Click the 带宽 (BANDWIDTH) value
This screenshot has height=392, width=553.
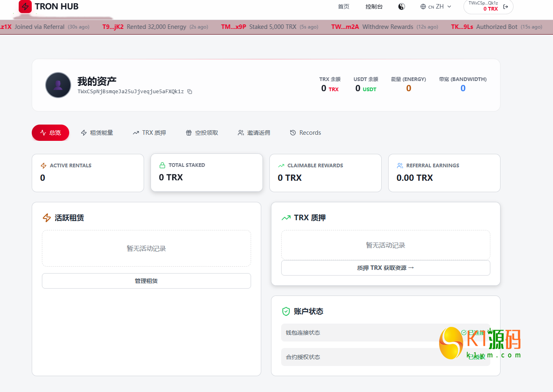[463, 88]
